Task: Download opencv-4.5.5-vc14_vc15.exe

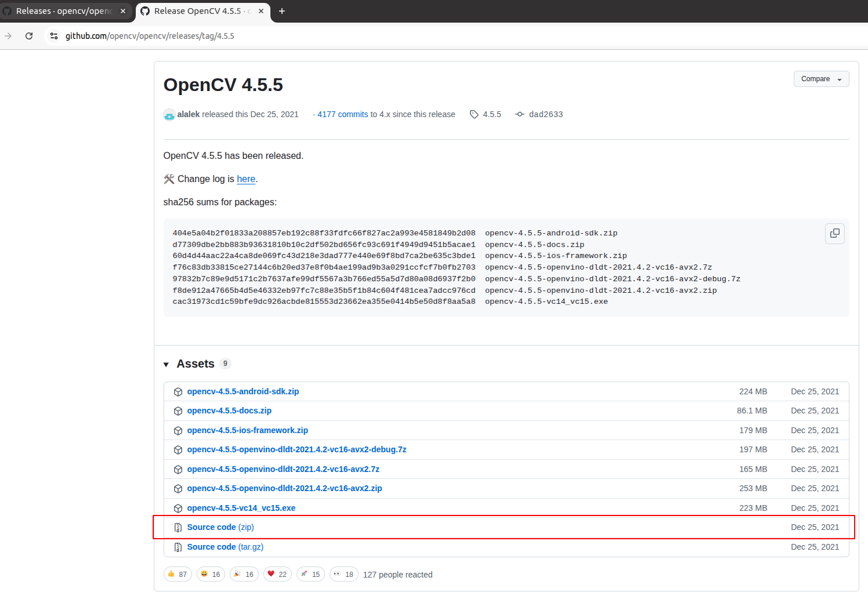Action: pyautogui.click(x=241, y=508)
